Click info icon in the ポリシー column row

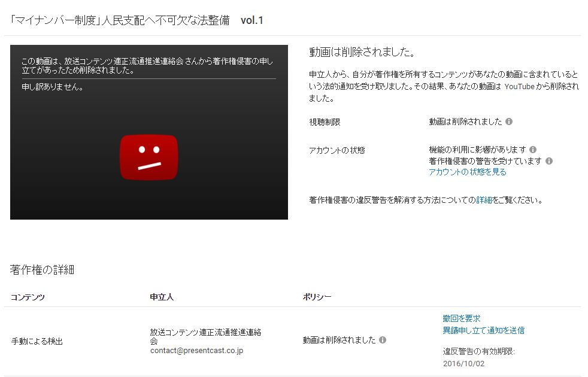coord(383,340)
